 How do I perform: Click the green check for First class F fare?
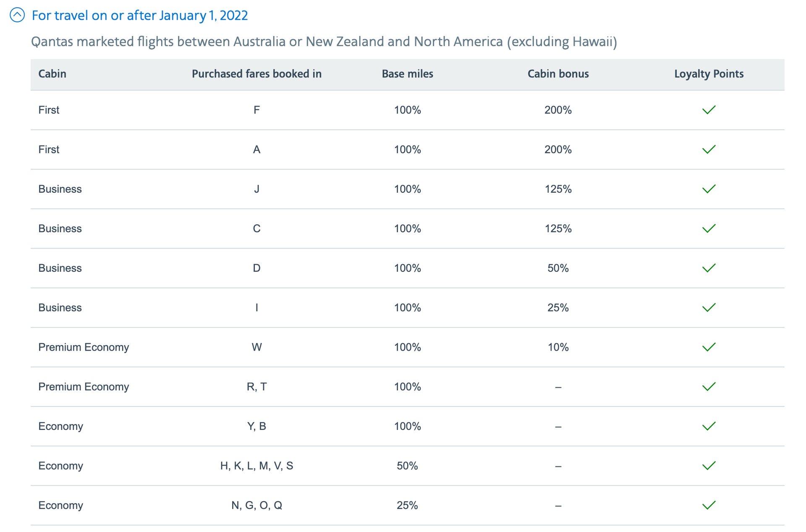[x=709, y=110]
